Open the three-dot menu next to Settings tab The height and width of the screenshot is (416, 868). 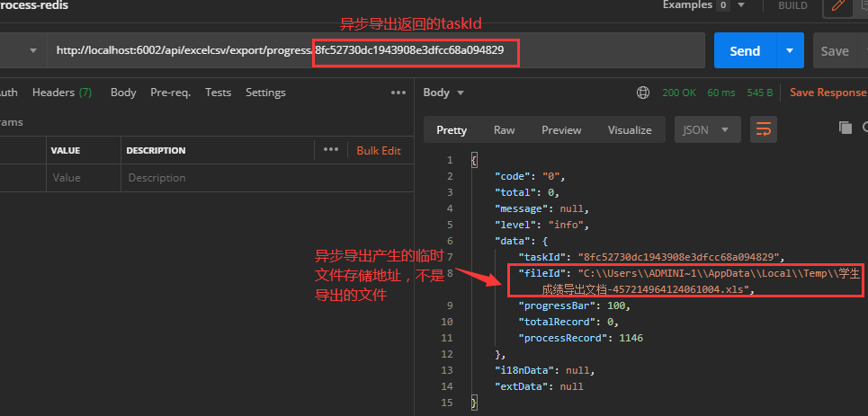pos(398,93)
